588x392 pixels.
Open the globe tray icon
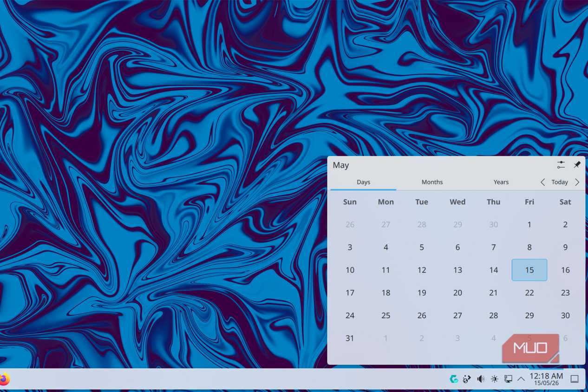467,379
